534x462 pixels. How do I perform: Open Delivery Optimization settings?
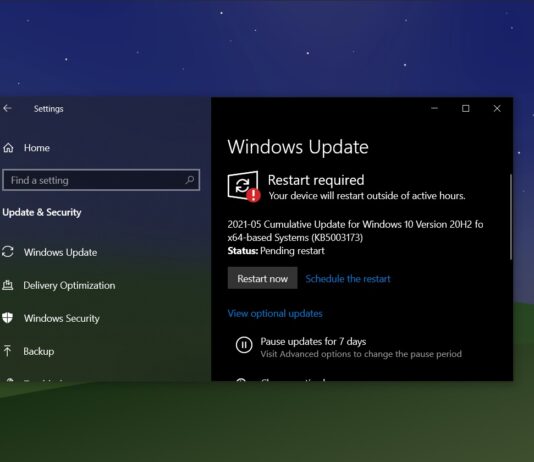point(69,285)
